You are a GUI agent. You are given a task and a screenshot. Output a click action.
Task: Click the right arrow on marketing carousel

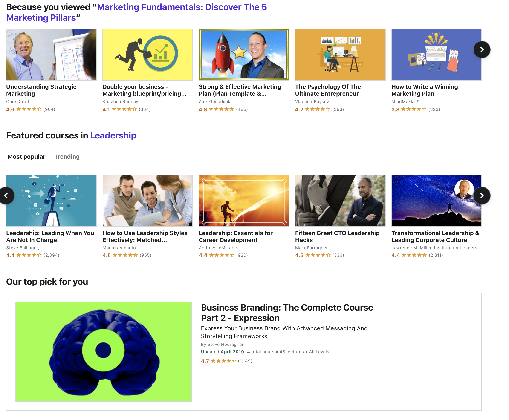(482, 49)
